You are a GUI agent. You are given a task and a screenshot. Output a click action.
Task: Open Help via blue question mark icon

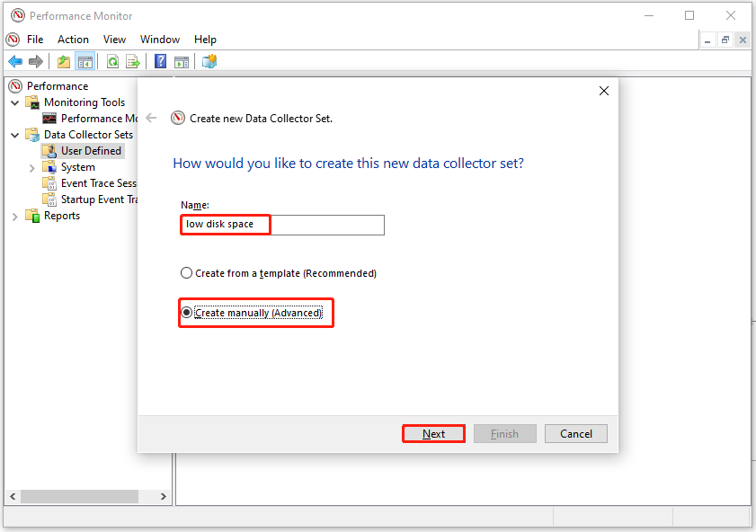[x=160, y=61]
